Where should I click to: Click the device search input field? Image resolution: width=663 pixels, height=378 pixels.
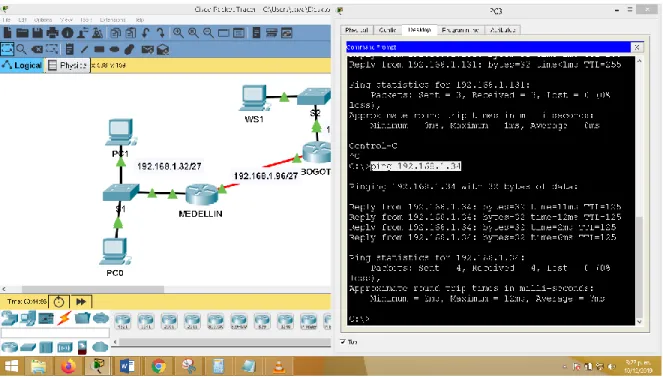click(x=55, y=333)
